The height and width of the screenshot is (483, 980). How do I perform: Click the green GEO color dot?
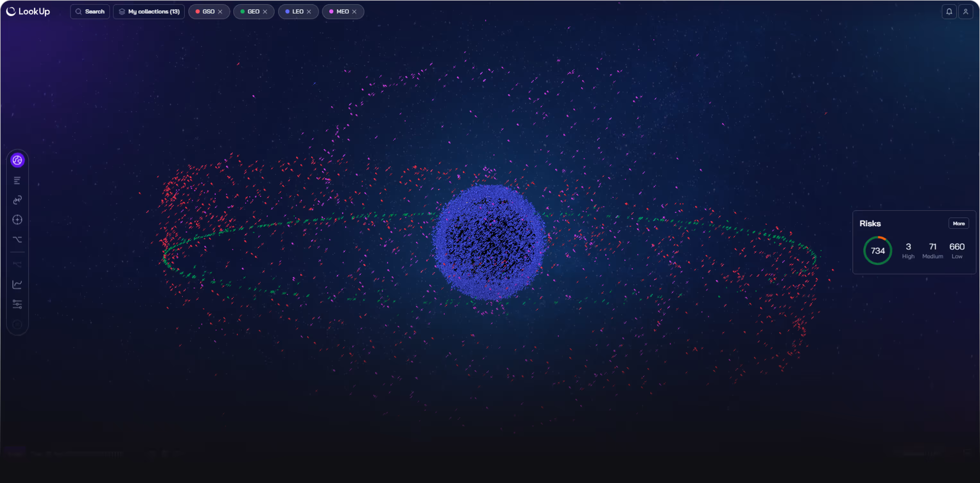[242, 12]
